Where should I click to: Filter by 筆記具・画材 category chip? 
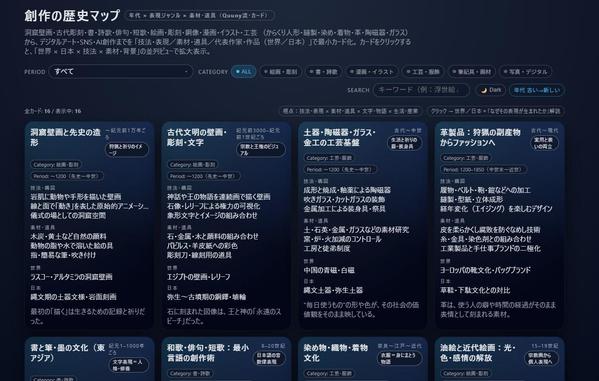tap(471, 71)
